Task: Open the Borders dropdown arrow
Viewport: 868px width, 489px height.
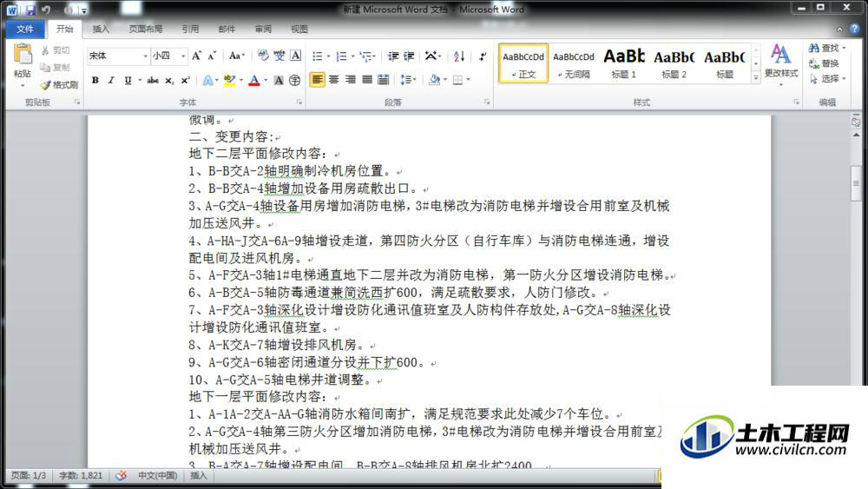Action: 469,80
